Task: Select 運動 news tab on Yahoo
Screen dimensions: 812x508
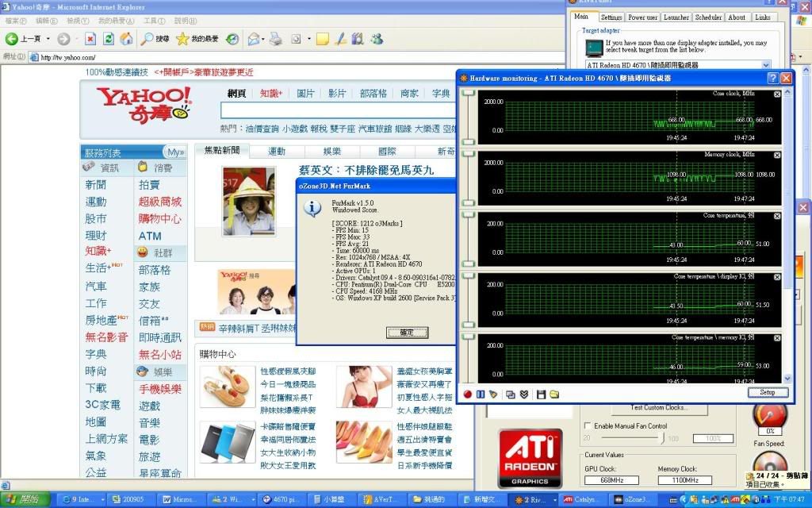Action: [277, 151]
